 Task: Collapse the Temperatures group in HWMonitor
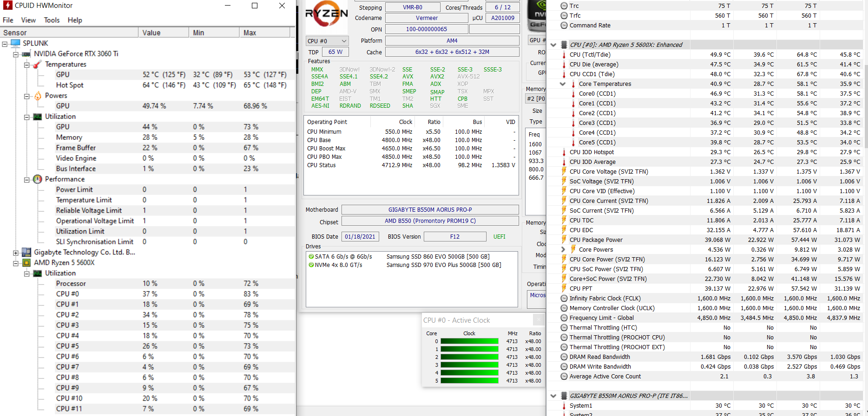tap(27, 65)
